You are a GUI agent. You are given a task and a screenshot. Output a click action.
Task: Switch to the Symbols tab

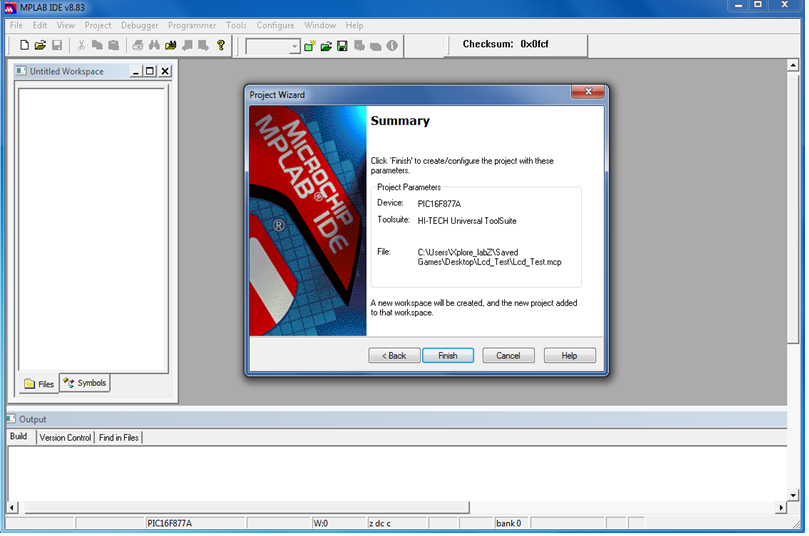(x=85, y=383)
